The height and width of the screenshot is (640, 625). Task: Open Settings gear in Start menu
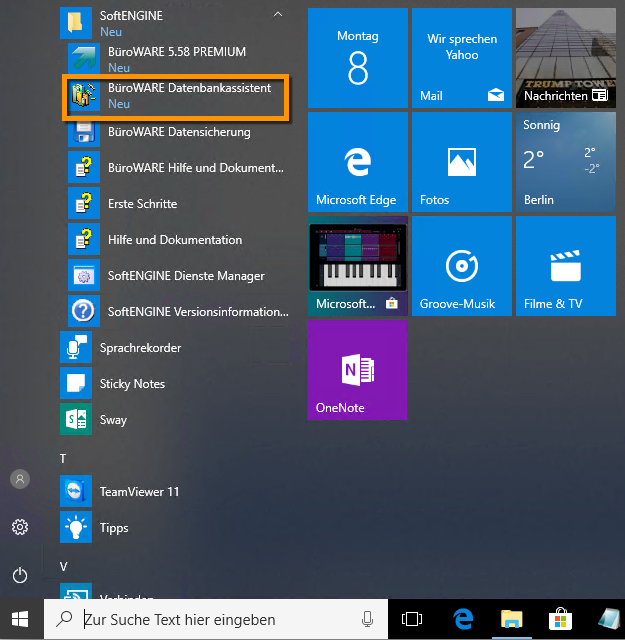pyautogui.click(x=20, y=527)
